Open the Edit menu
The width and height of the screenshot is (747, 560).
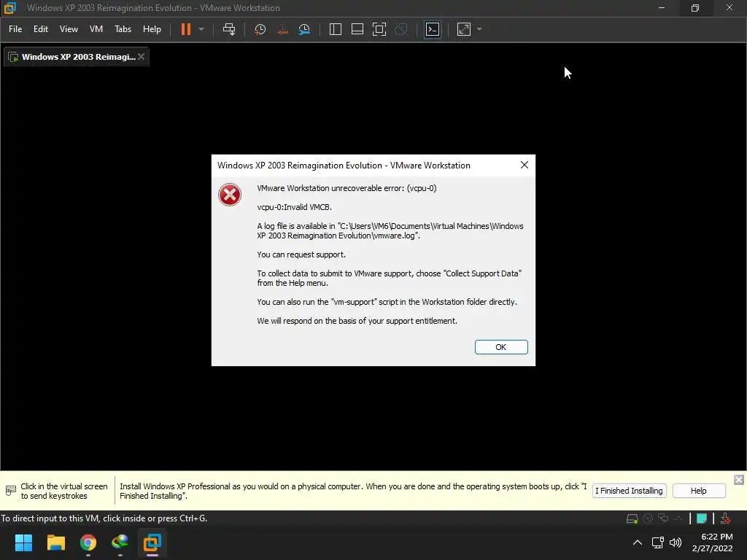(41, 29)
